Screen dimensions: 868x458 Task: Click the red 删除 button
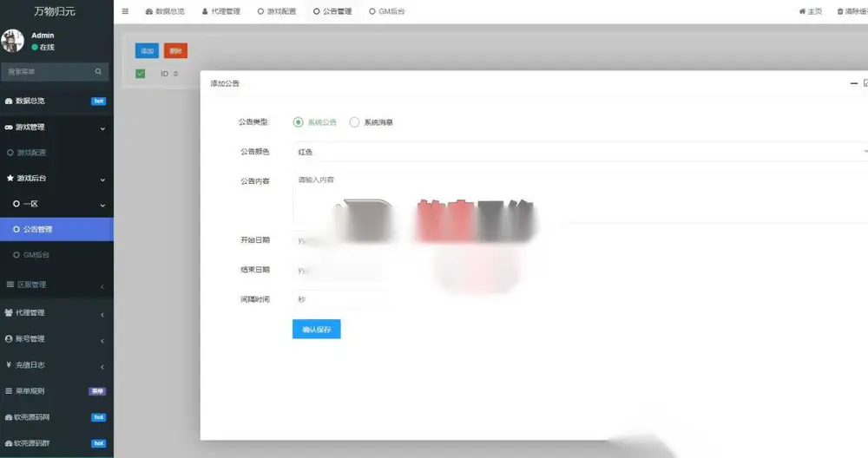(x=175, y=51)
